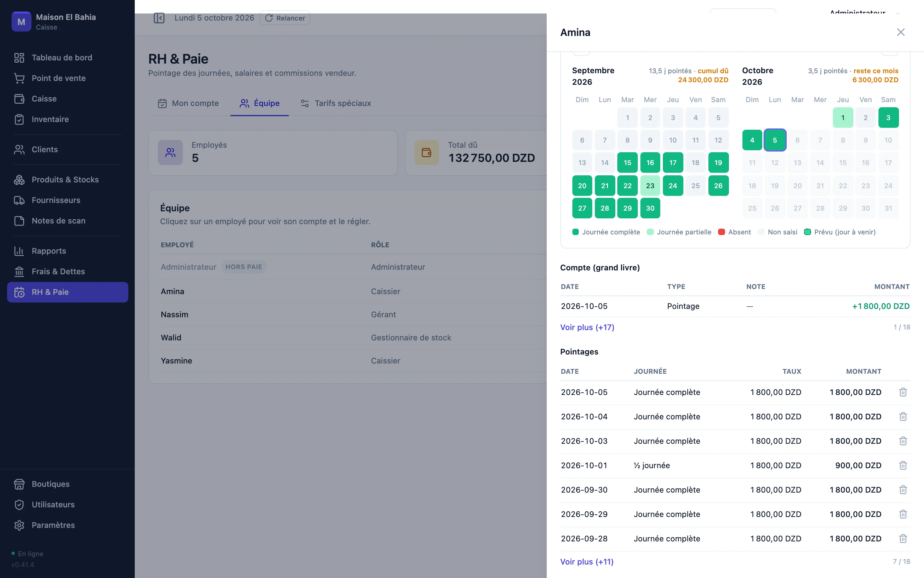
Task: Open Fournisseurs truck icon entry
Action: pyautogui.click(x=68, y=201)
